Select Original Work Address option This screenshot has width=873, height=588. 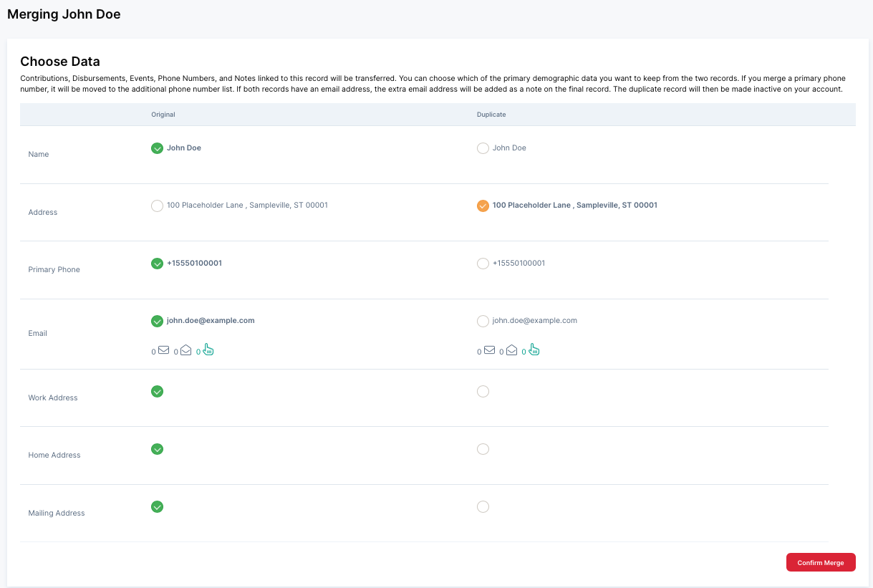[x=158, y=391]
